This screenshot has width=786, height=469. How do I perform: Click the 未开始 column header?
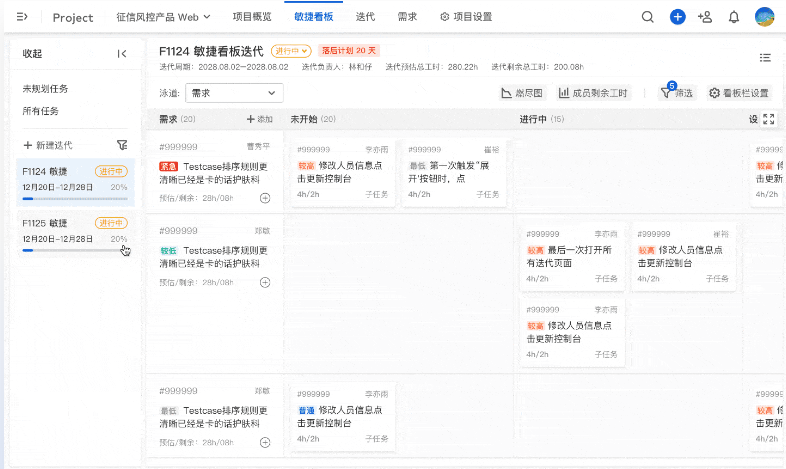313,119
